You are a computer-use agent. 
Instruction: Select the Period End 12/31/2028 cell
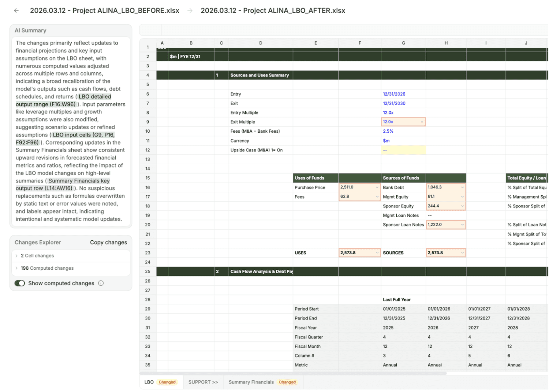point(526,318)
